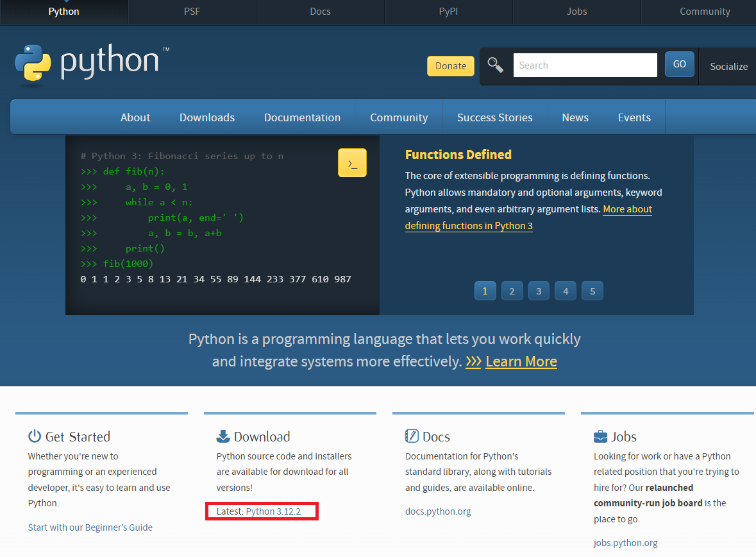Image resolution: width=756 pixels, height=557 pixels.
Task: Open the docs.python.org link
Action: click(x=438, y=511)
